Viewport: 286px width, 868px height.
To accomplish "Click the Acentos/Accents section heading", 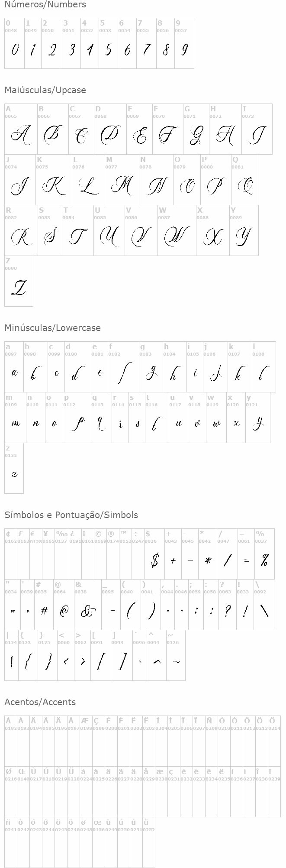I will coord(40,702).
